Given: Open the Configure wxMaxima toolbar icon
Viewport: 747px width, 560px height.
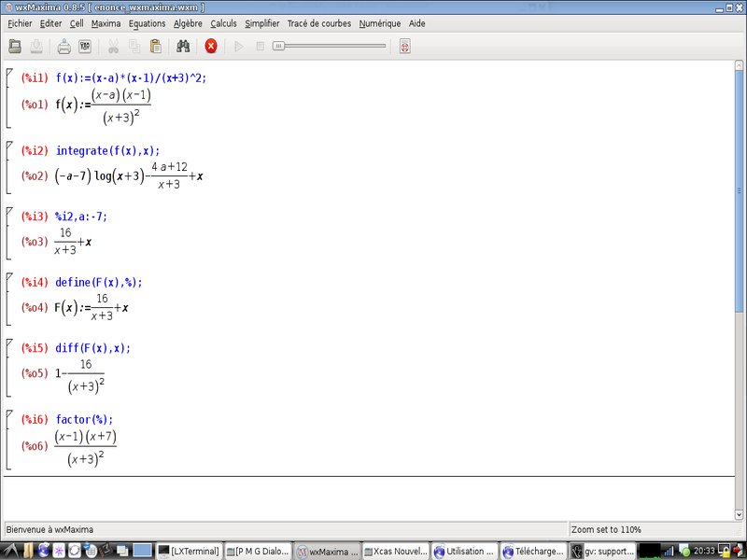Looking at the screenshot, I should tap(85, 46).
